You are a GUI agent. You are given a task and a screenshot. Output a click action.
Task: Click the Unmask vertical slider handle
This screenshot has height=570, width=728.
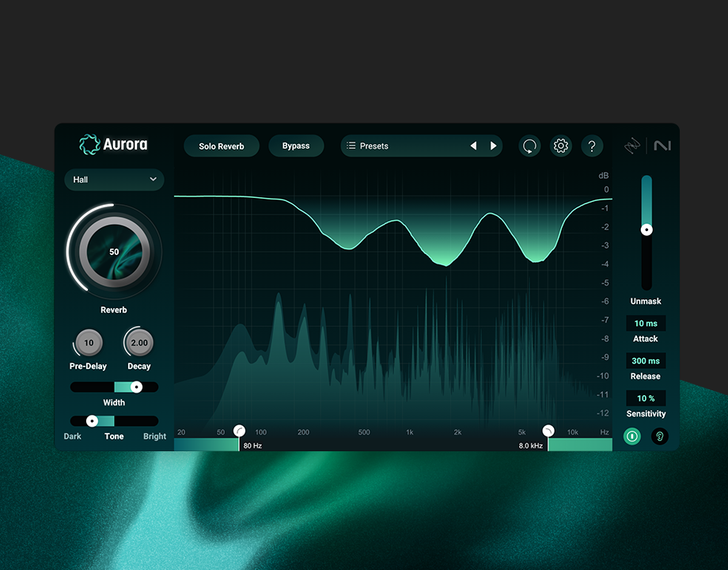(x=646, y=230)
